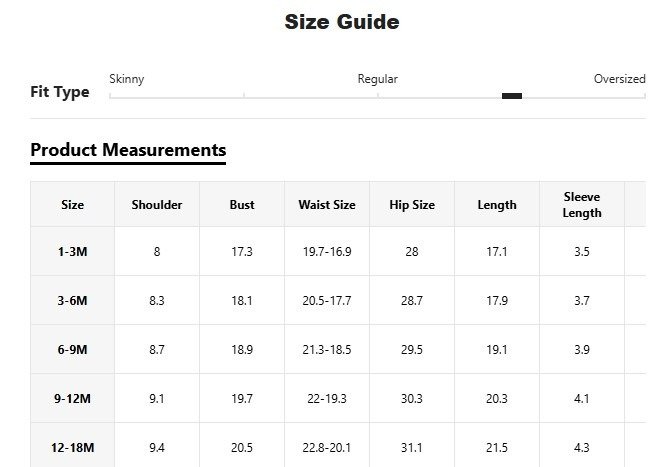Select the 12-18M size row label
The width and height of the screenshot is (665, 467).
[73, 447]
